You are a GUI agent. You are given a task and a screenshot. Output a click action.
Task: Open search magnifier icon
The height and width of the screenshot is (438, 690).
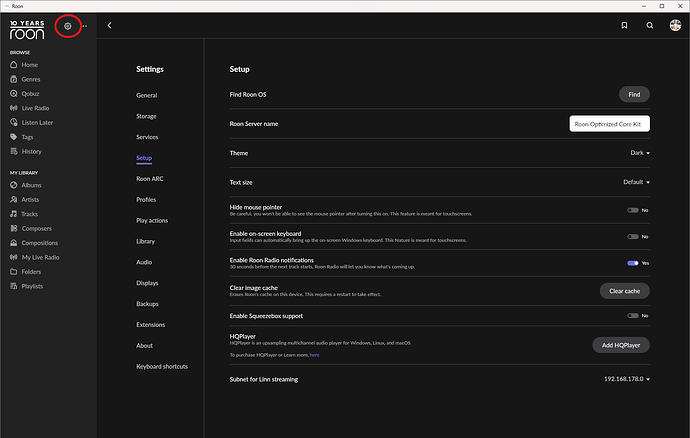click(650, 26)
